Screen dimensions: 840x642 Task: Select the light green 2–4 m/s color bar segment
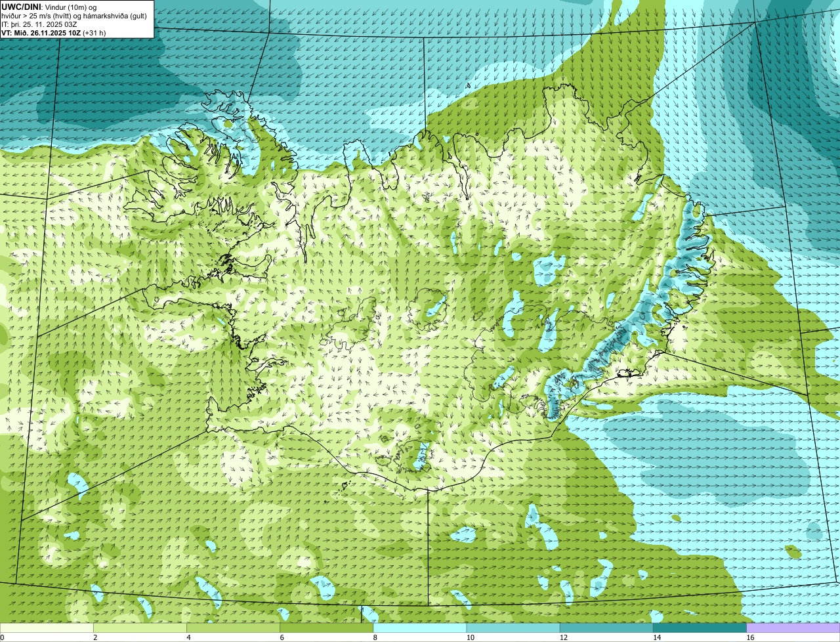click(140, 628)
